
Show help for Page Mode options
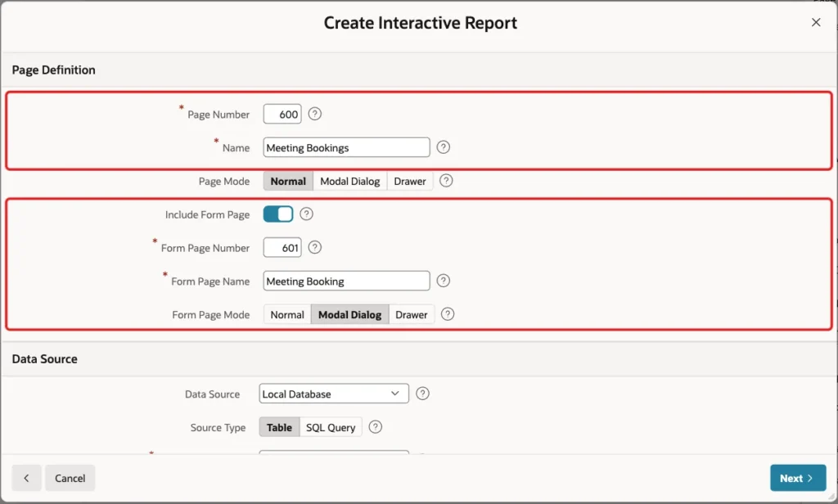pyautogui.click(x=446, y=181)
